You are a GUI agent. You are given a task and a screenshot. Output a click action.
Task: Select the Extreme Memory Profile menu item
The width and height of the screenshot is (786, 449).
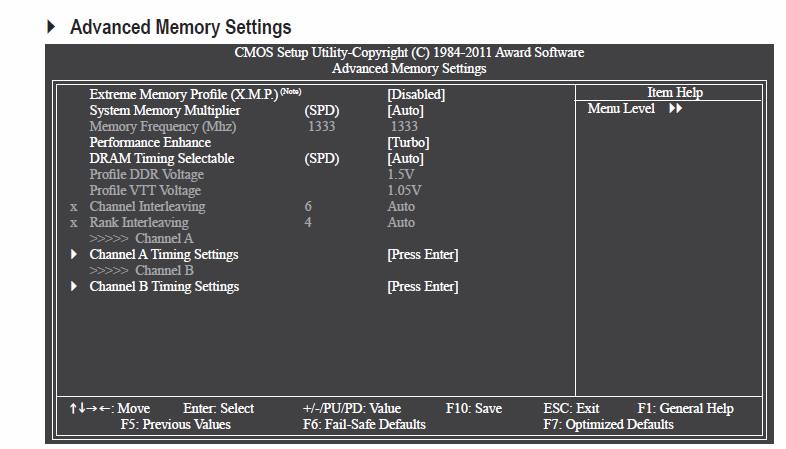(183, 94)
